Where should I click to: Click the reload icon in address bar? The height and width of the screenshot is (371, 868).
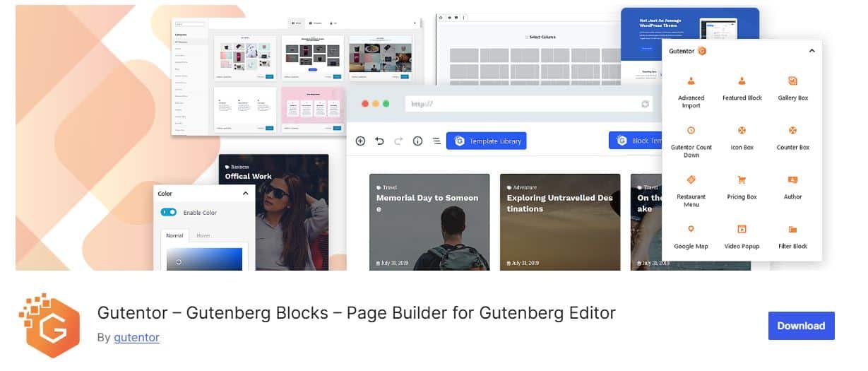tap(645, 104)
